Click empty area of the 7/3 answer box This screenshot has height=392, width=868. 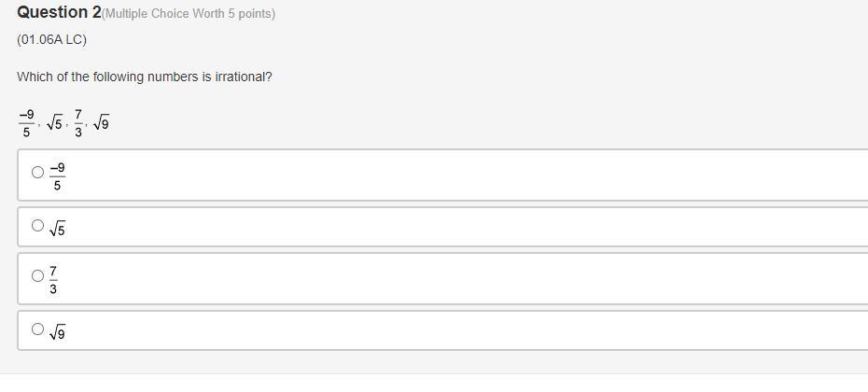(x=467, y=278)
